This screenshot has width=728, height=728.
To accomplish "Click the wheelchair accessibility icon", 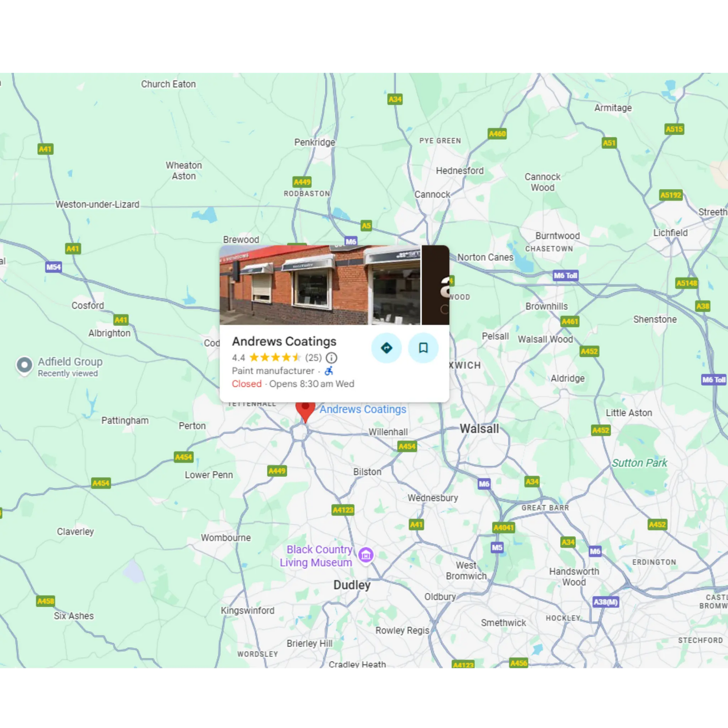I will pyautogui.click(x=329, y=370).
